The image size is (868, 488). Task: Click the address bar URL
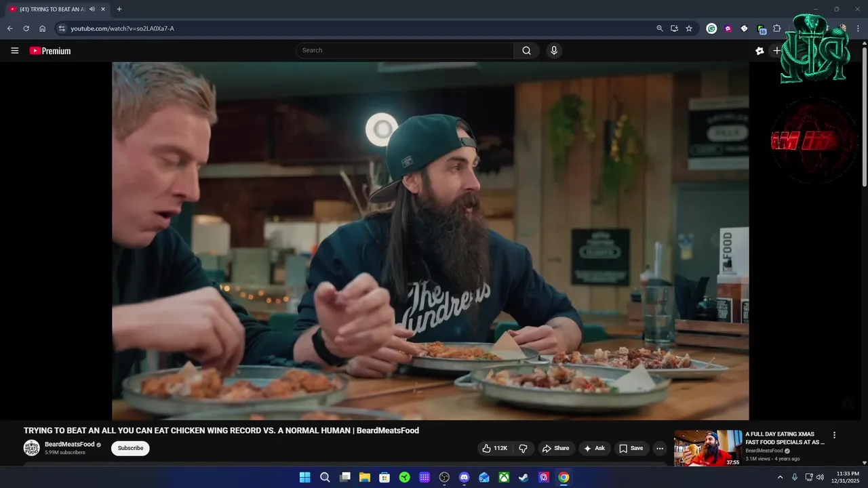[123, 28]
